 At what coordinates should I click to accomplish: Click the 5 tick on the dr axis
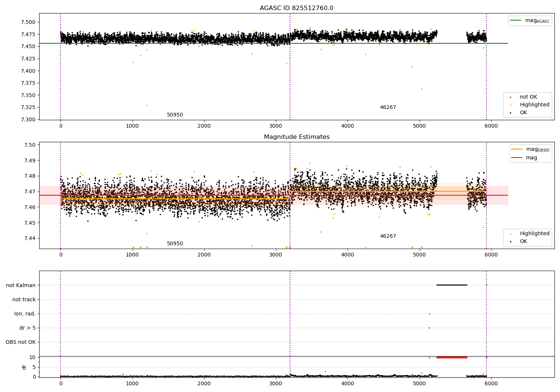34,367
